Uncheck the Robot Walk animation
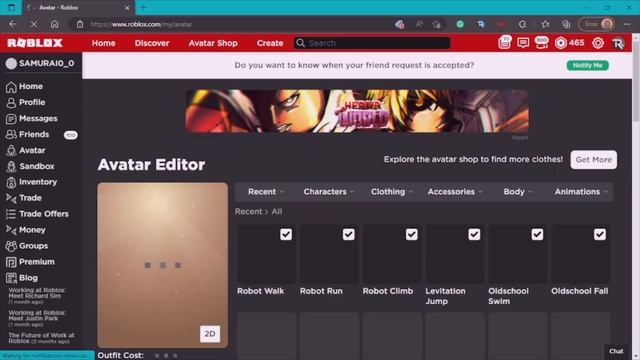640x360 pixels. [x=286, y=234]
